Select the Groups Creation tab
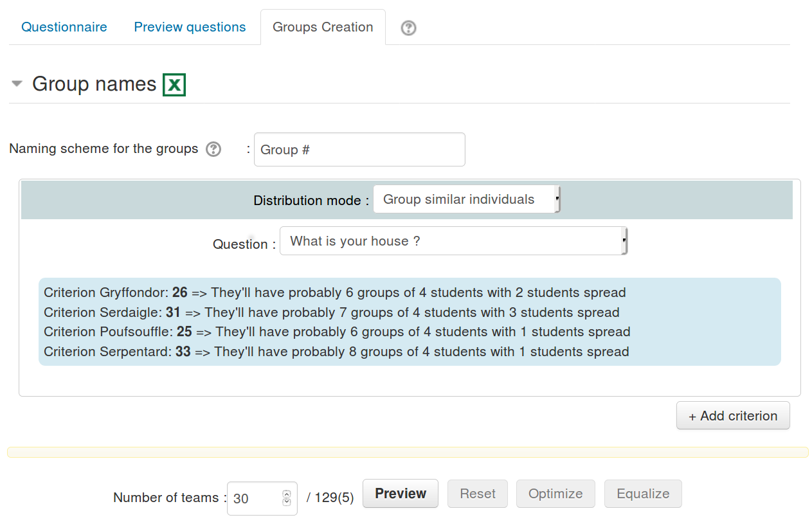Viewport: 812px width, 522px height. pos(323,27)
